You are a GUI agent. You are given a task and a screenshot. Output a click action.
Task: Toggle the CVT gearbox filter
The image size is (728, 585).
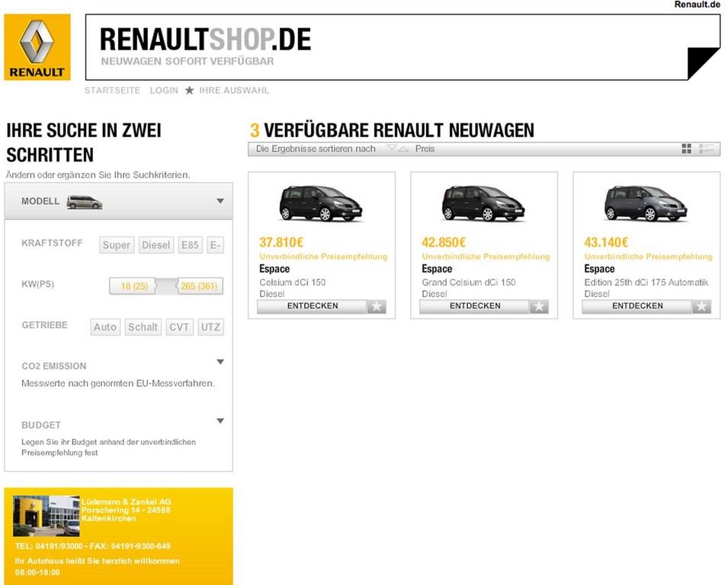point(179,327)
